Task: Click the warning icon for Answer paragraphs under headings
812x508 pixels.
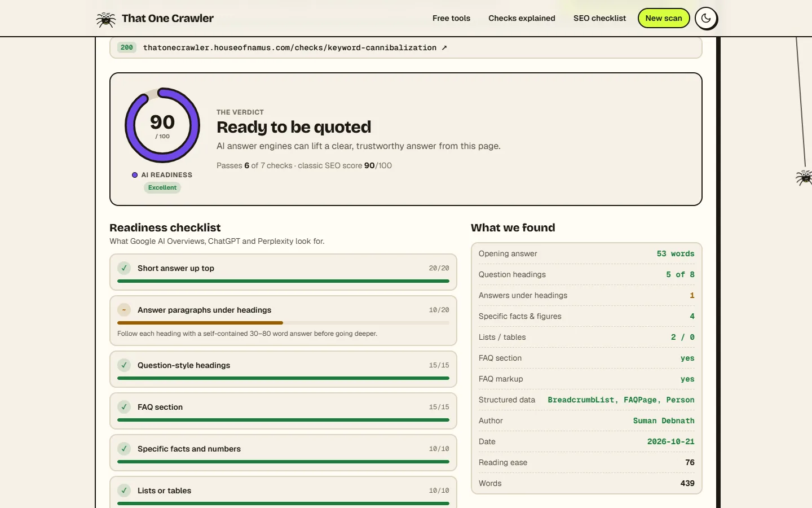Action: point(124,310)
